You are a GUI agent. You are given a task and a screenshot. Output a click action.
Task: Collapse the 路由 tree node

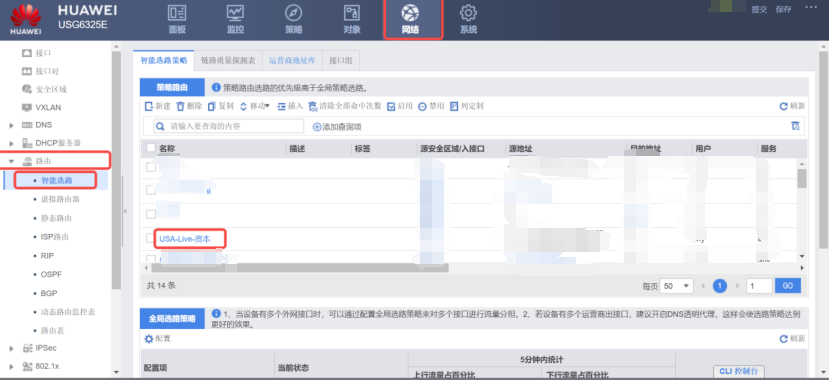12,161
